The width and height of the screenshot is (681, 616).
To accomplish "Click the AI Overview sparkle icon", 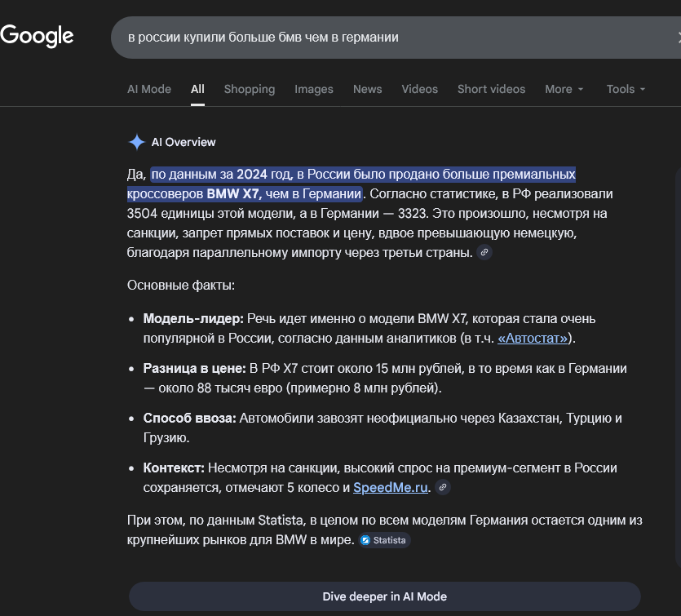I will 136,142.
